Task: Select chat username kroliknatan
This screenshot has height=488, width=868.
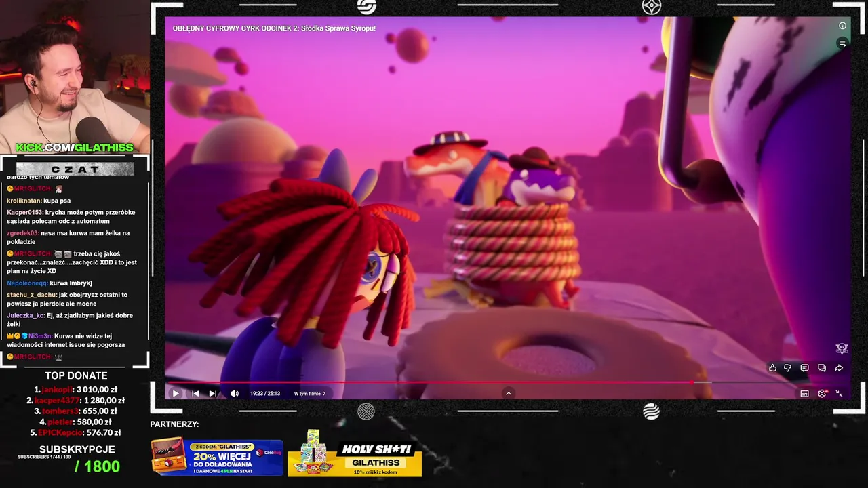Action: point(24,201)
